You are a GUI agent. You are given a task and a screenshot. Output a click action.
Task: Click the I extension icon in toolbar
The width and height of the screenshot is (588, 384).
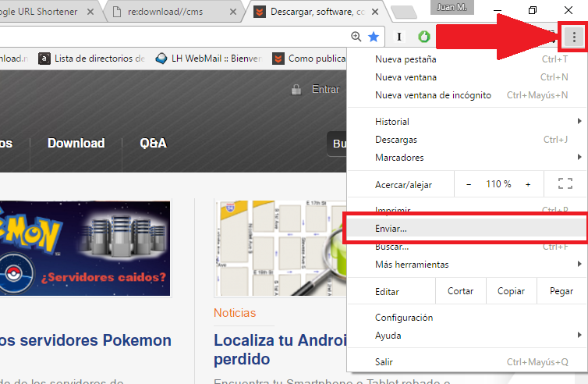[x=399, y=37]
